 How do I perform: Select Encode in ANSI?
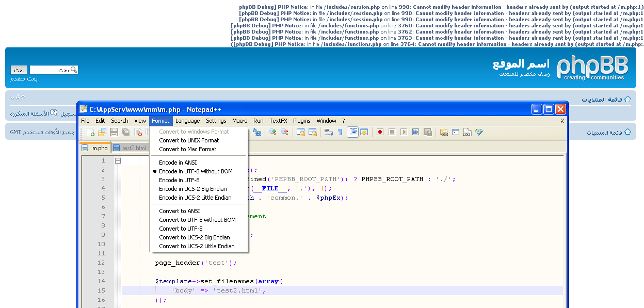coord(178,163)
